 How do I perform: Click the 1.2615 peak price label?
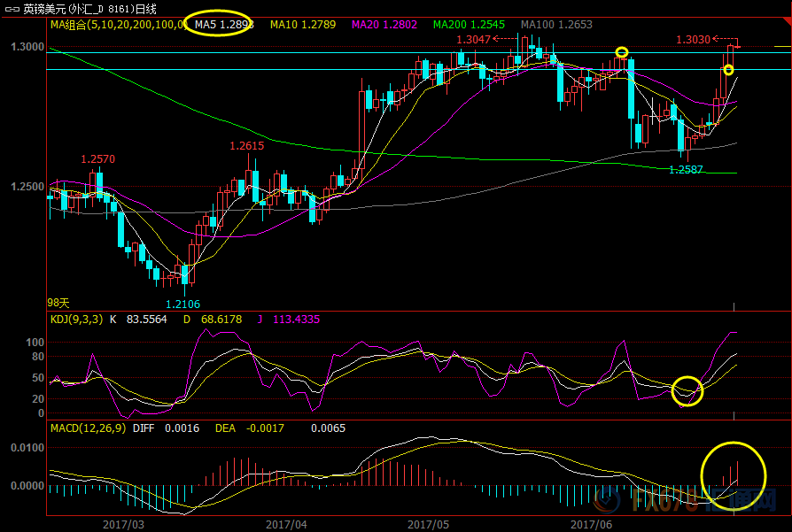[246, 146]
